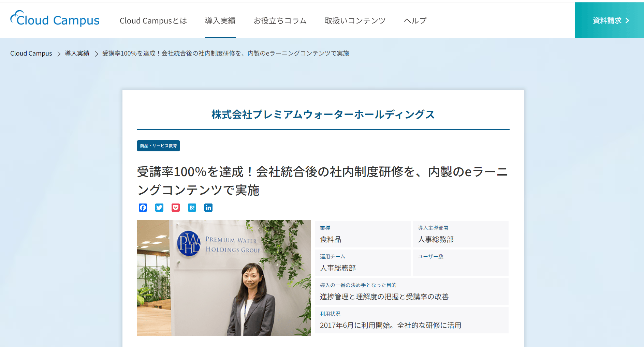Click the Cloud Campus logo
The width and height of the screenshot is (644, 347).
point(55,19)
